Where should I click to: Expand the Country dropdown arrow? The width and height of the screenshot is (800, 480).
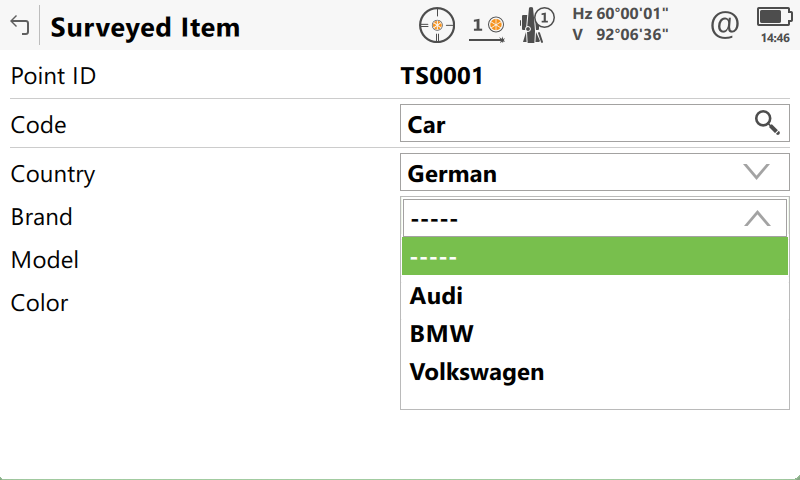click(757, 172)
